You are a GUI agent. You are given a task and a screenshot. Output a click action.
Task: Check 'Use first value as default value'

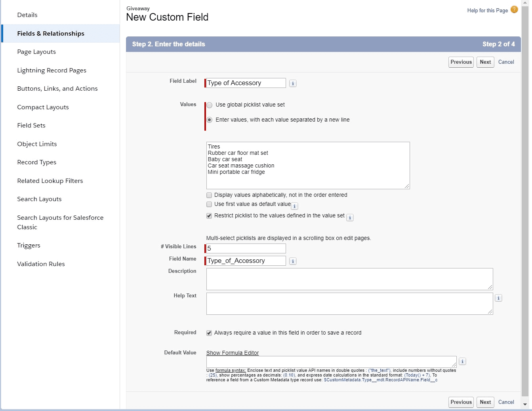[209, 204]
